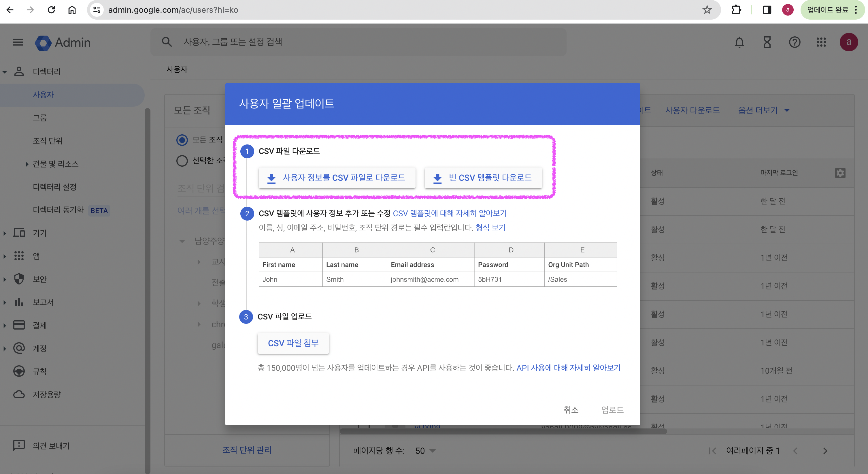Open the notifications bell

(x=739, y=42)
